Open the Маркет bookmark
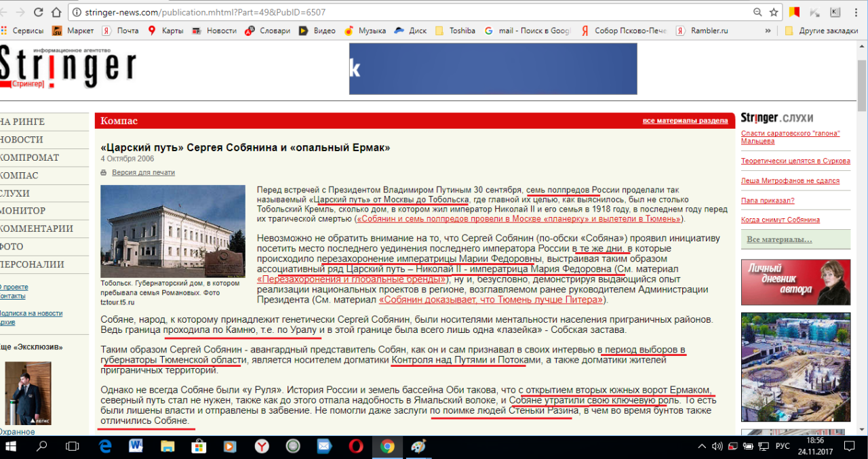 point(73,31)
